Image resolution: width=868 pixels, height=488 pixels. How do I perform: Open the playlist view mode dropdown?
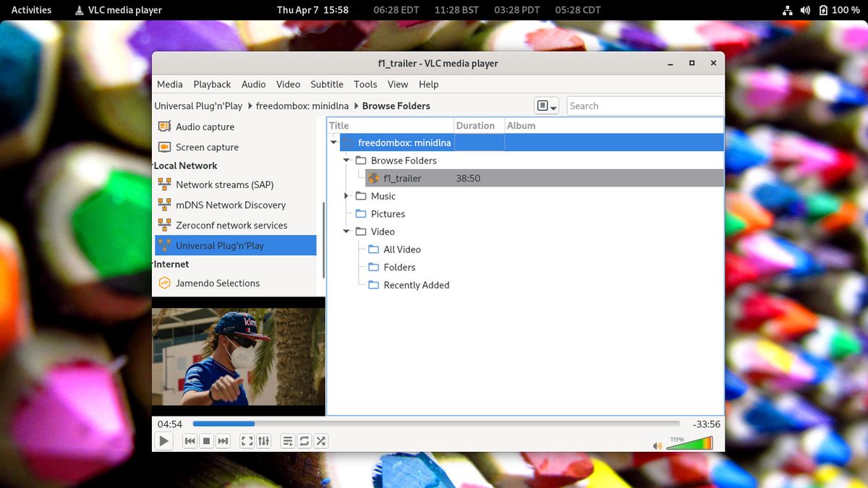click(x=547, y=106)
